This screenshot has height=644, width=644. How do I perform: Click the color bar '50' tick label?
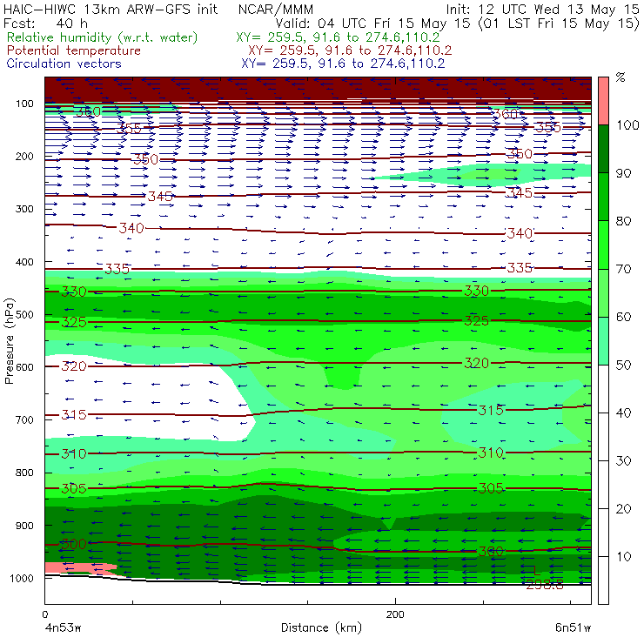pyautogui.click(x=623, y=366)
